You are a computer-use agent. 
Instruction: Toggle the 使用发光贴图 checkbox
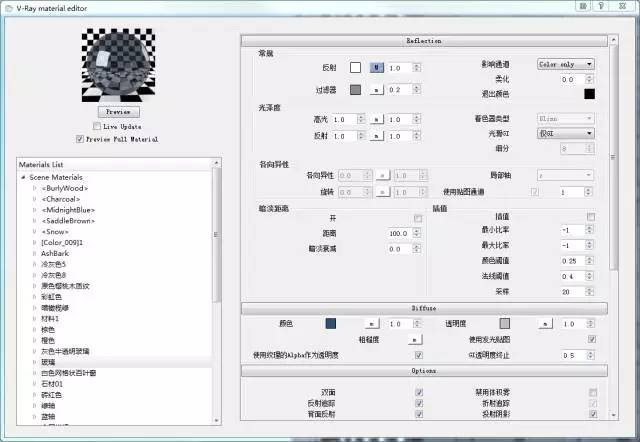(591, 339)
